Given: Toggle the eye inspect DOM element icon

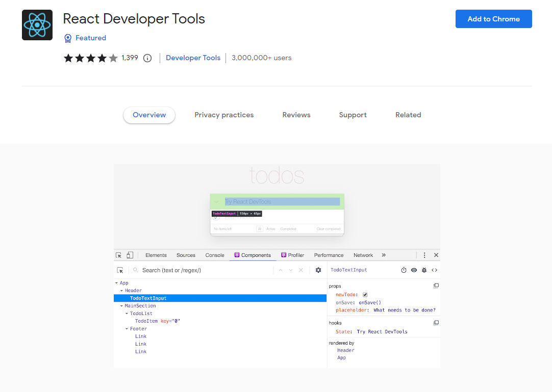Looking at the screenshot, I should 414,270.
